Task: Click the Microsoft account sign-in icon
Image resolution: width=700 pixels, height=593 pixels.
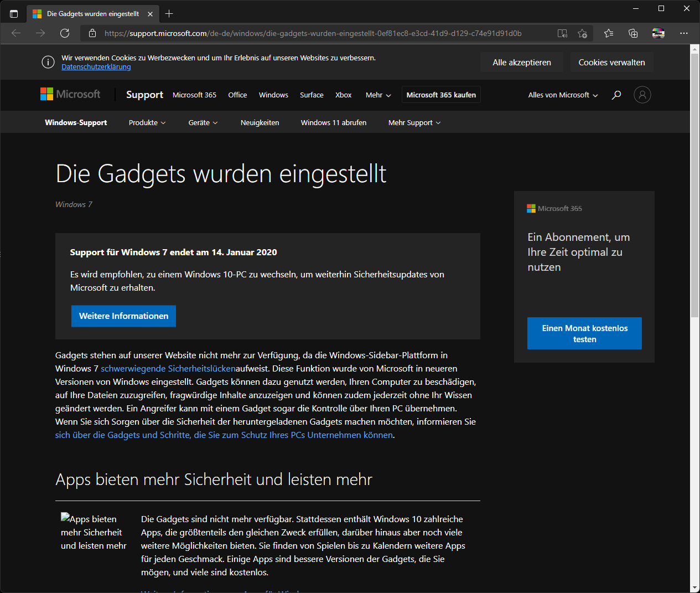Action: pyautogui.click(x=642, y=95)
